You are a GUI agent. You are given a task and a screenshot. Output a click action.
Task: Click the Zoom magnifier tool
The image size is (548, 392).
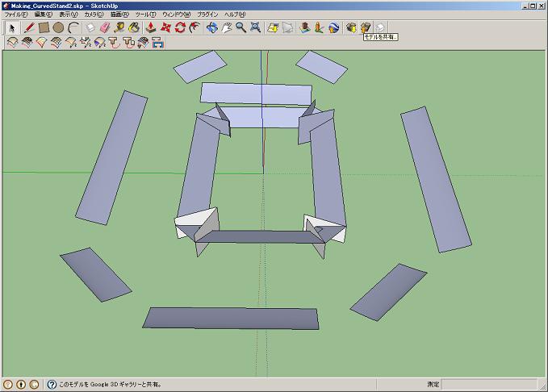[x=241, y=27]
